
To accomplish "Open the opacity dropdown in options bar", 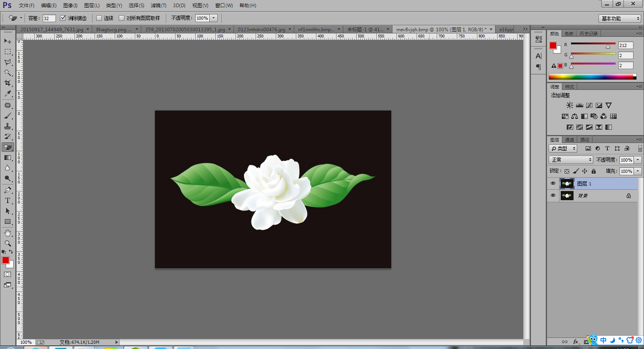I will pos(214,18).
